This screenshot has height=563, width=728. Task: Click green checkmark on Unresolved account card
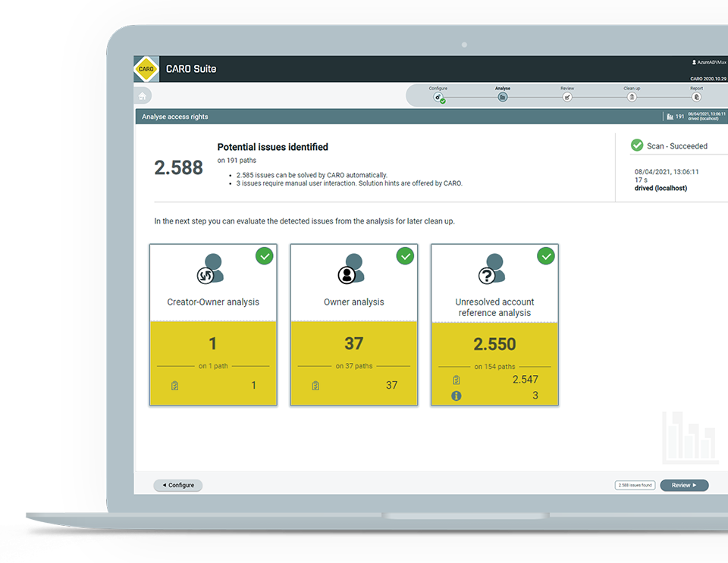click(x=546, y=256)
